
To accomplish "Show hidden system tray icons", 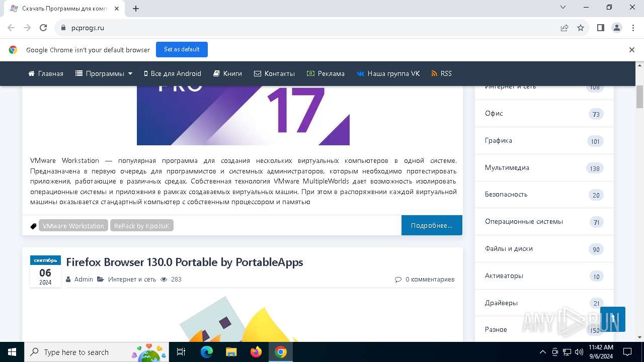I will tap(543, 352).
